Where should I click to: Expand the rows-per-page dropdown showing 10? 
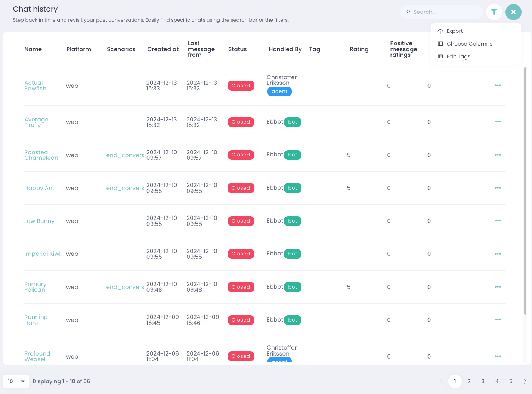pyautogui.click(x=16, y=381)
